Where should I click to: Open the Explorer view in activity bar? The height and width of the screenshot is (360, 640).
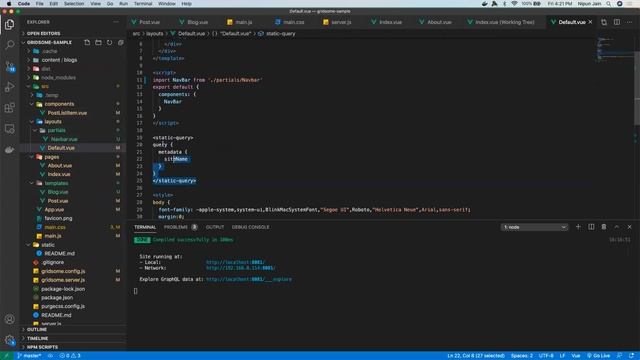[9, 24]
